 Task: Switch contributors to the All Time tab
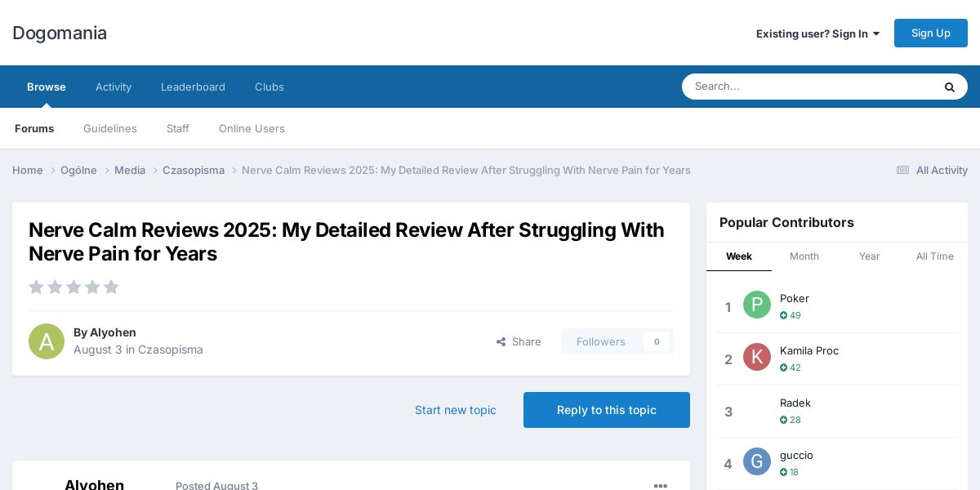pyautogui.click(x=935, y=256)
